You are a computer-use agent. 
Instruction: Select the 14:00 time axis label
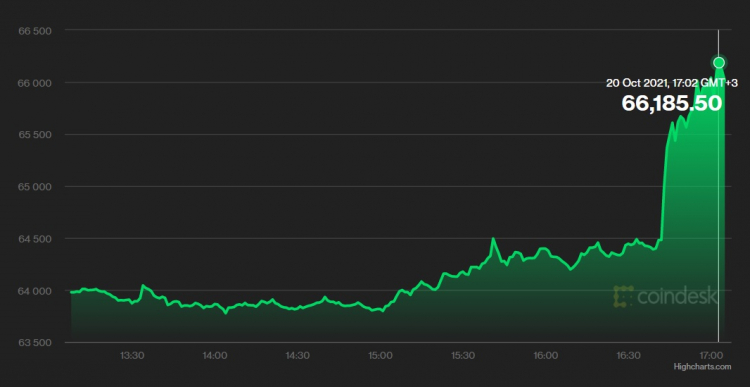click(215, 355)
